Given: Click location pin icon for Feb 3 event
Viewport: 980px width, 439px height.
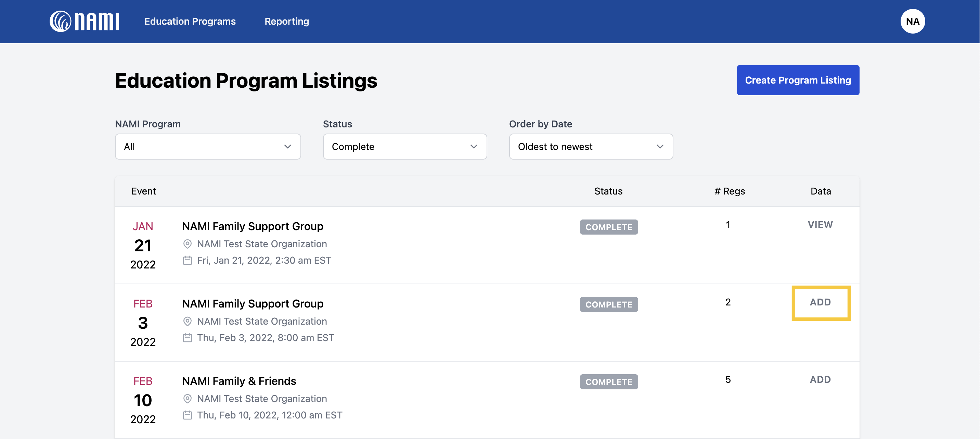Looking at the screenshot, I should pos(187,321).
